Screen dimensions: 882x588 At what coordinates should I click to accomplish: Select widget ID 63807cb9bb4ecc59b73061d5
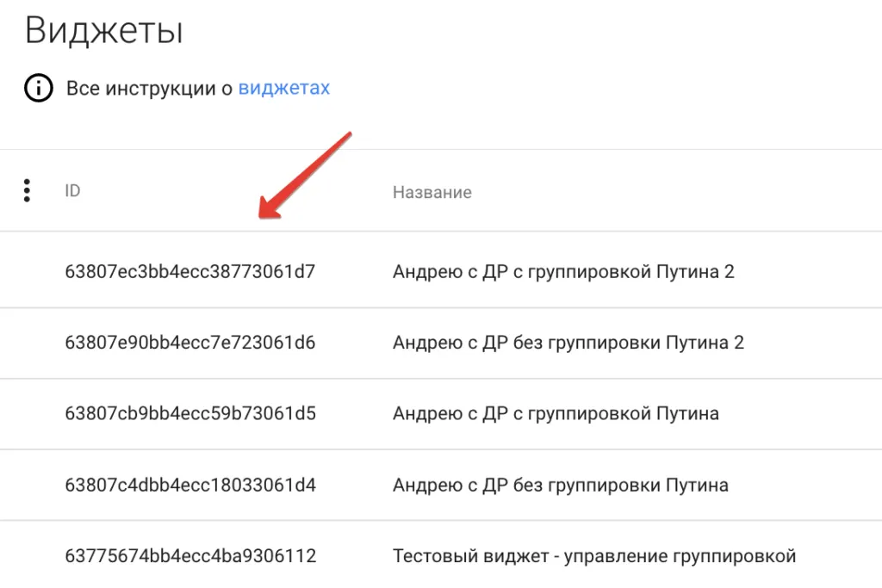pos(190,413)
